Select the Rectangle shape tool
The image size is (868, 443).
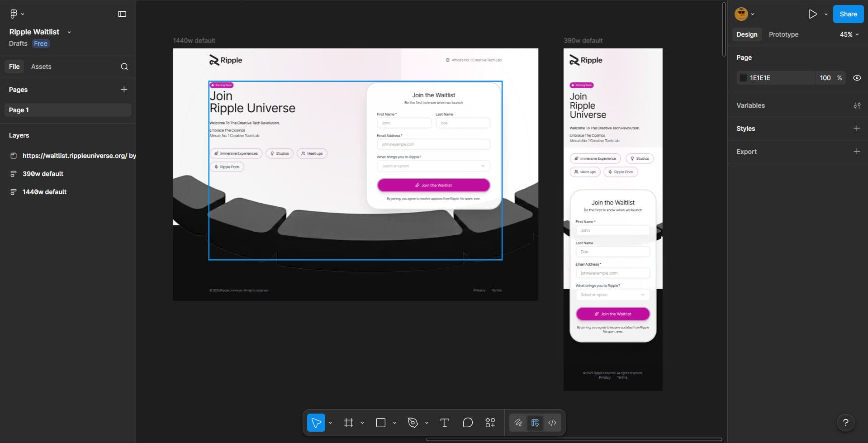[381, 423]
